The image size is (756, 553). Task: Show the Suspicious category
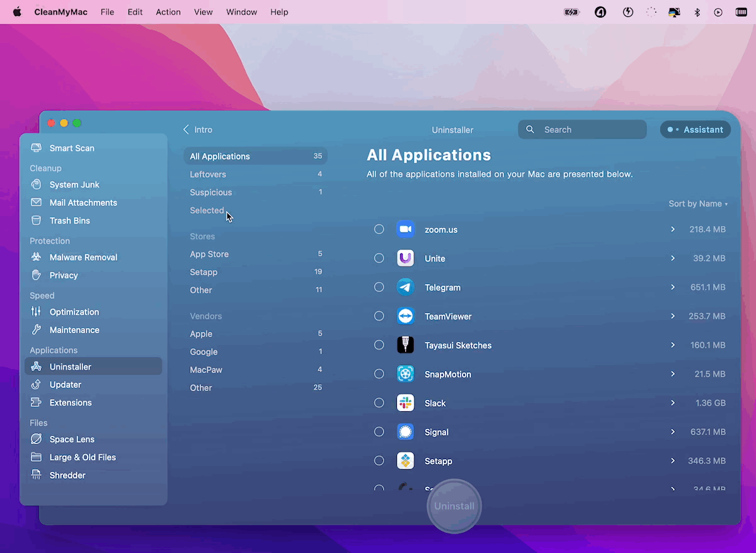[x=256, y=192]
